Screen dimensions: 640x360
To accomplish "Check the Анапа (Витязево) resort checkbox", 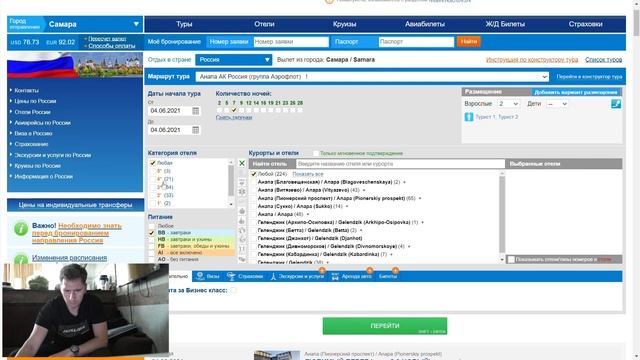I will pyautogui.click(x=253, y=190).
